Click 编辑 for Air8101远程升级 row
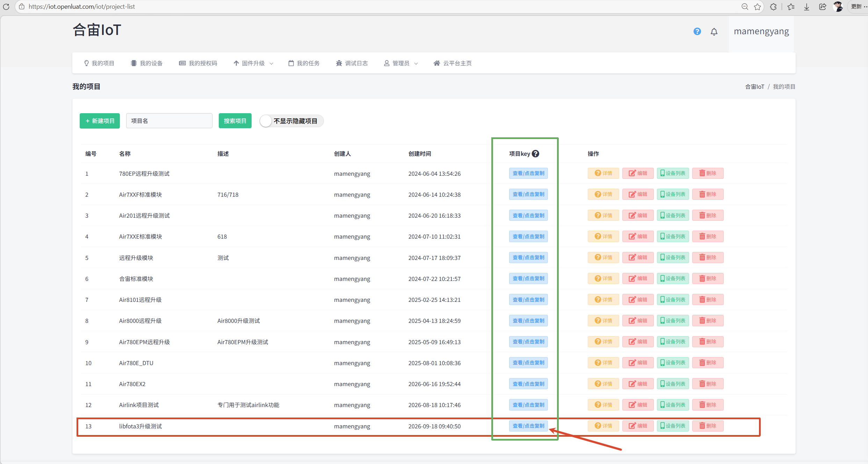The width and height of the screenshot is (868, 464). pyautogui.click(x=638, y=299)
